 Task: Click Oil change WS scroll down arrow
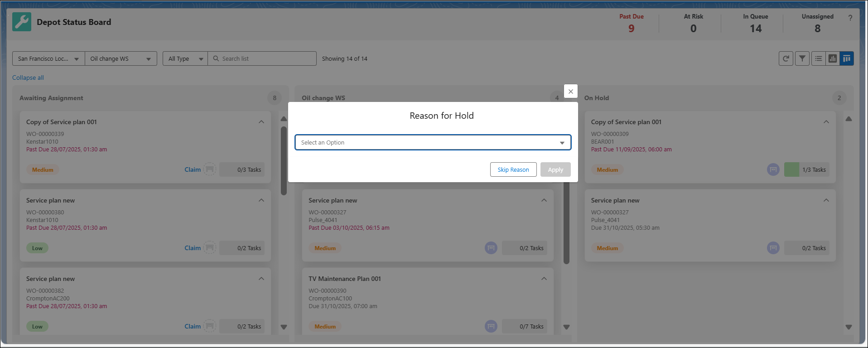point(566,327)
